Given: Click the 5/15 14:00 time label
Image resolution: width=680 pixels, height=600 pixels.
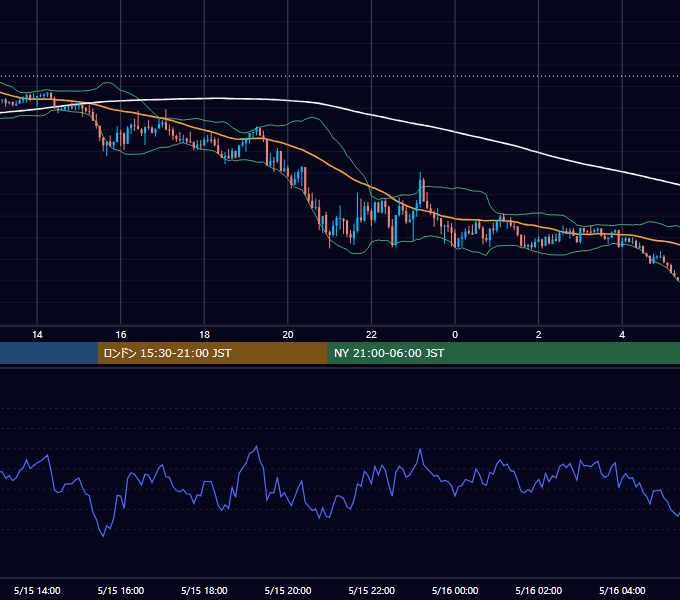Looking at the screenshot, I should [37, 590].
